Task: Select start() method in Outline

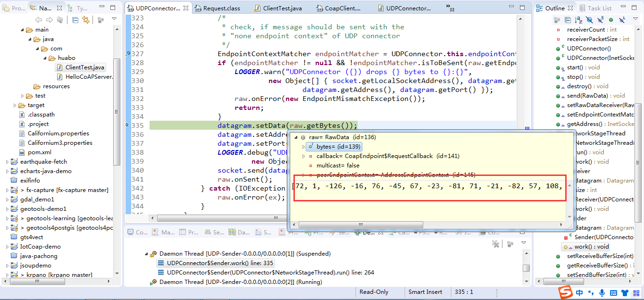Action: tap(578, 67)
